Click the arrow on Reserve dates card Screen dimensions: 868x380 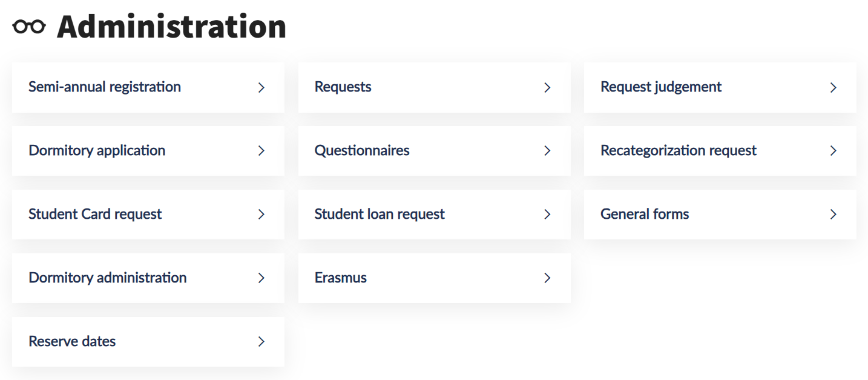click(261, 342)
